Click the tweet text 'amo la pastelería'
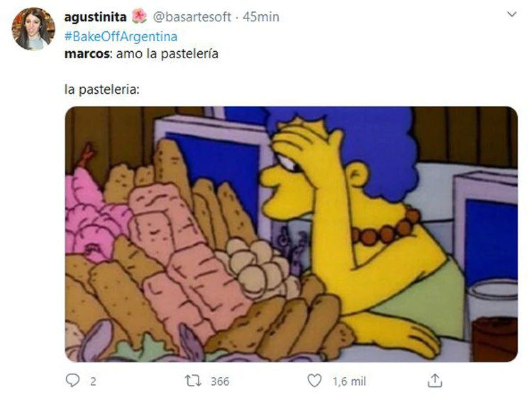The height and width of the screenshot is (397, 532). coord(167,54)
